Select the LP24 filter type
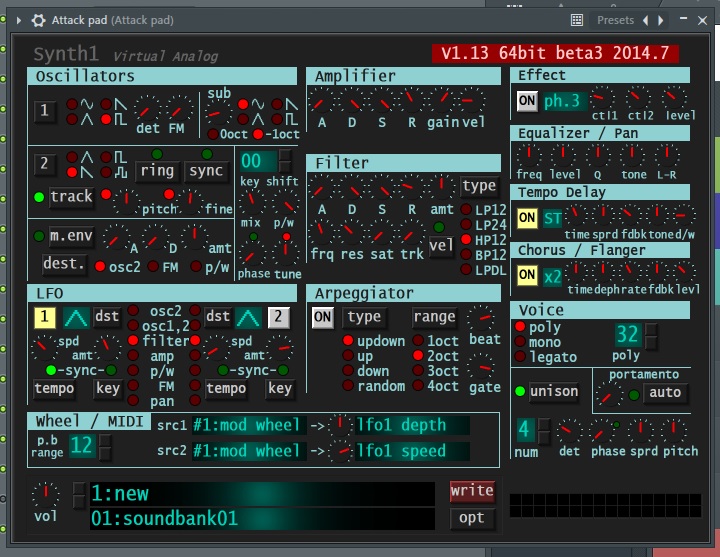The image size is (720, 557). point(466,225)
